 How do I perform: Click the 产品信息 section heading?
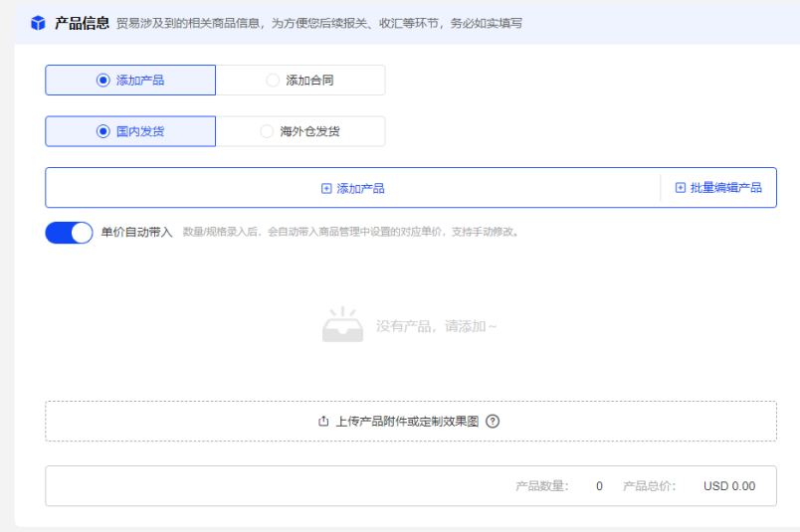[x=82, y=23]
